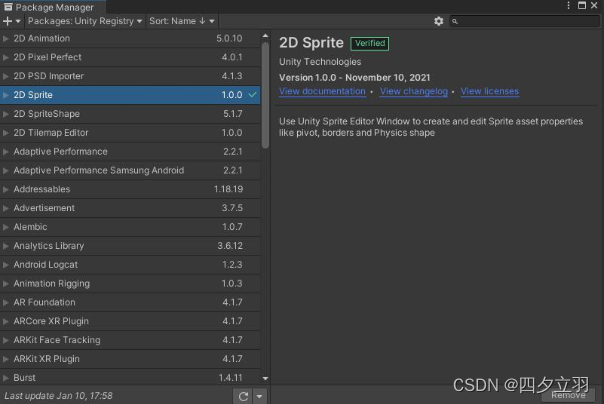Click Analytics Library version 3.6.12
The width and height of the screenshot is (604, 404).
pyautogui.click(x=230, y=246)
